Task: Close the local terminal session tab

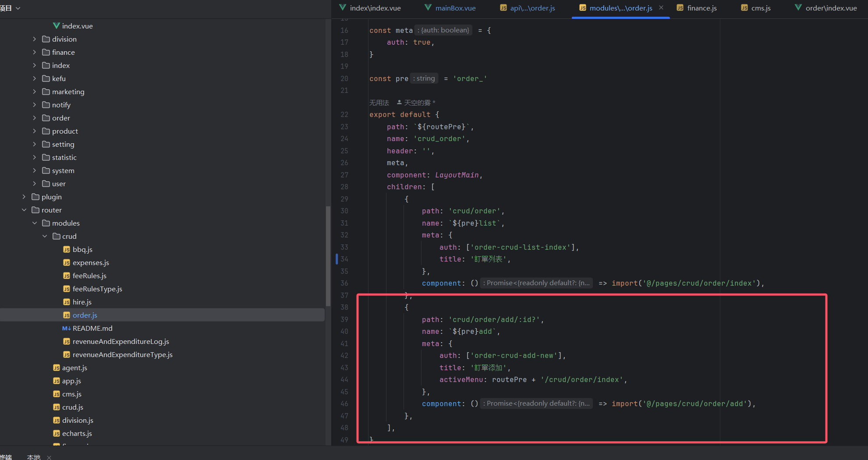Action: coord(49,457)
